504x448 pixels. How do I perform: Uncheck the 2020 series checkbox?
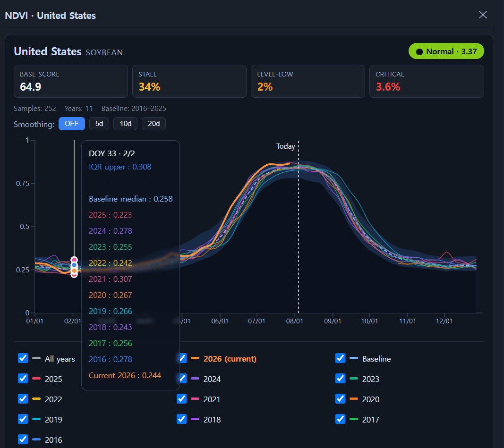click(x=340, y=399)
